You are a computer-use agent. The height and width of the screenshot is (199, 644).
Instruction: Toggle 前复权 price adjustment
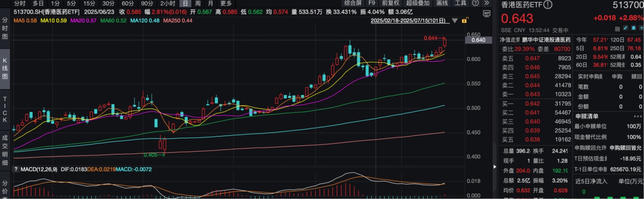pos(390,3)
